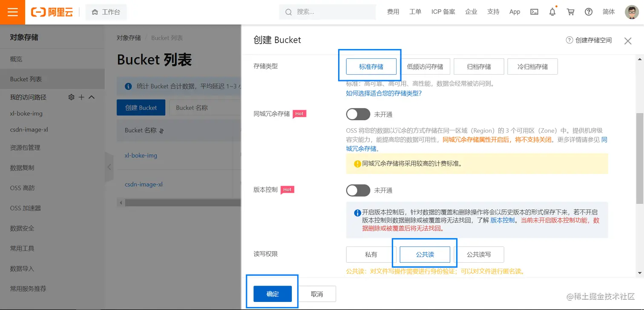This screenshot has width=644, height=310.
Task: Open the App menu item
Action: tap(515, 12)
